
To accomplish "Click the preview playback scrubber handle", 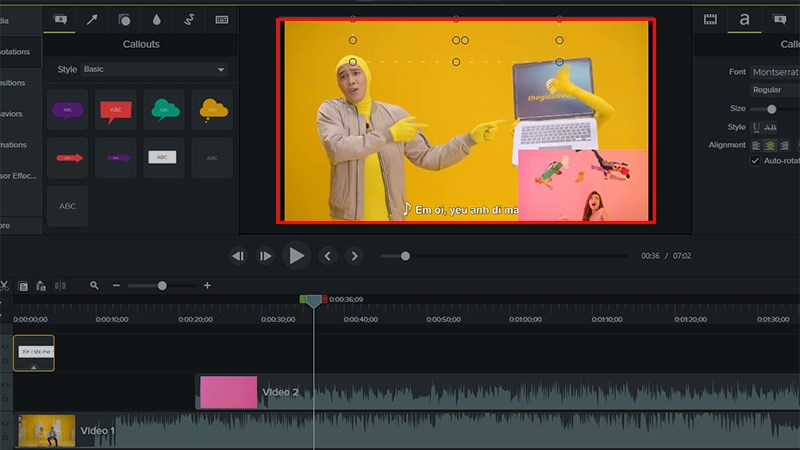I will (x=405, y=256).
